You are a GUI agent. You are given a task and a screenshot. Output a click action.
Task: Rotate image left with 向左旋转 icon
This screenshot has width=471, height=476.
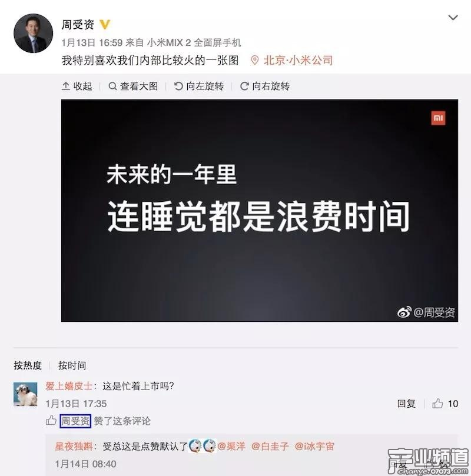pos(178,86)
